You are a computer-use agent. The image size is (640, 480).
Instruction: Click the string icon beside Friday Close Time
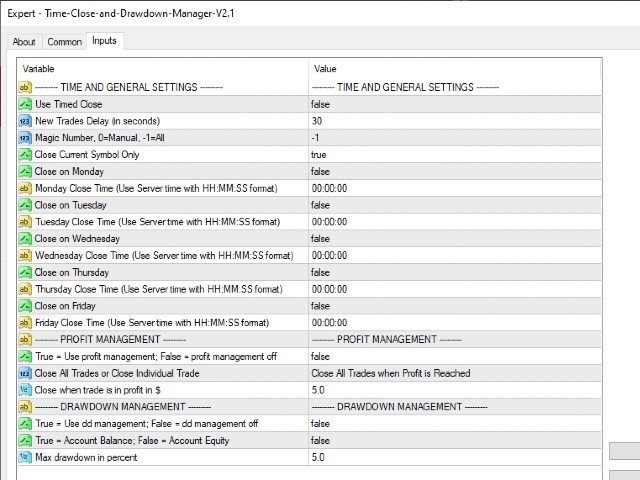click(x=25, y=323)
